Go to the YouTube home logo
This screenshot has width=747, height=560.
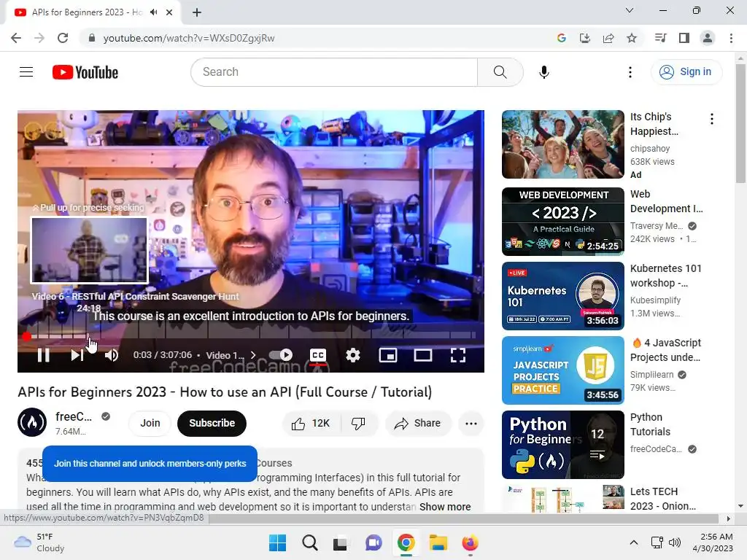pos(85,72)
